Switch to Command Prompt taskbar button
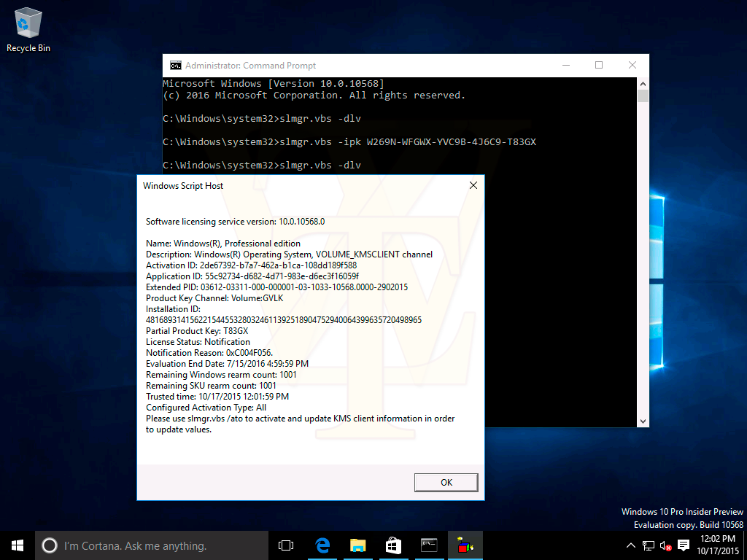 tap(429, 545)
